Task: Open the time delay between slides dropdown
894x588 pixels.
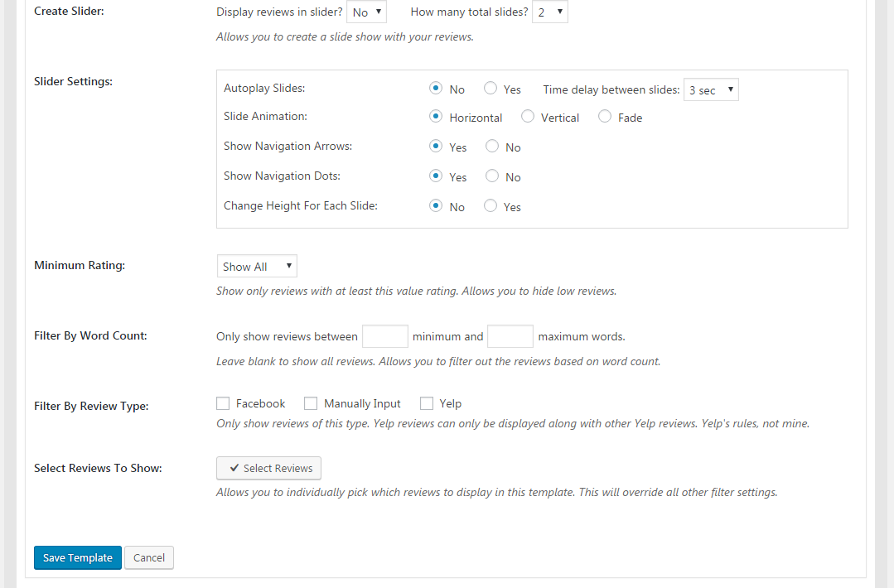Action: 711,89
